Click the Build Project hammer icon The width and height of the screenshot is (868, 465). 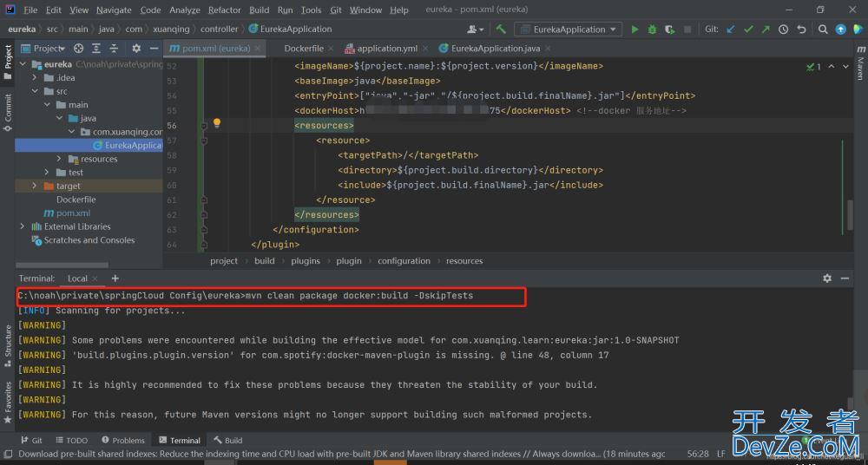(501, 29)
